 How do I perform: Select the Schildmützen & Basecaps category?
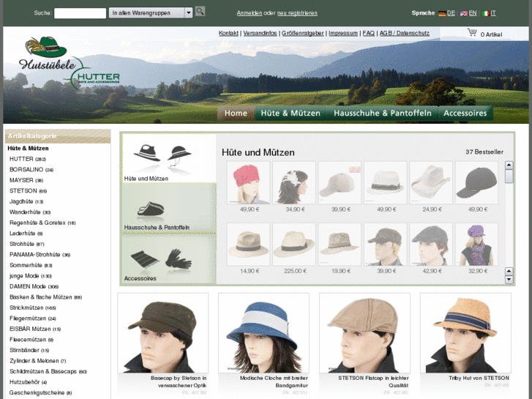pyautogui.click(x=48, y=371)
